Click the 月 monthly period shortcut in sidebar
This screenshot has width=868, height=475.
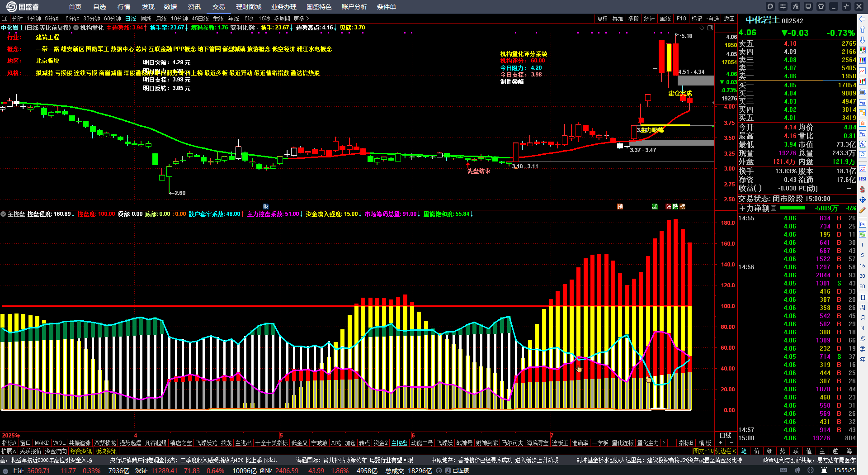(863, 318)
